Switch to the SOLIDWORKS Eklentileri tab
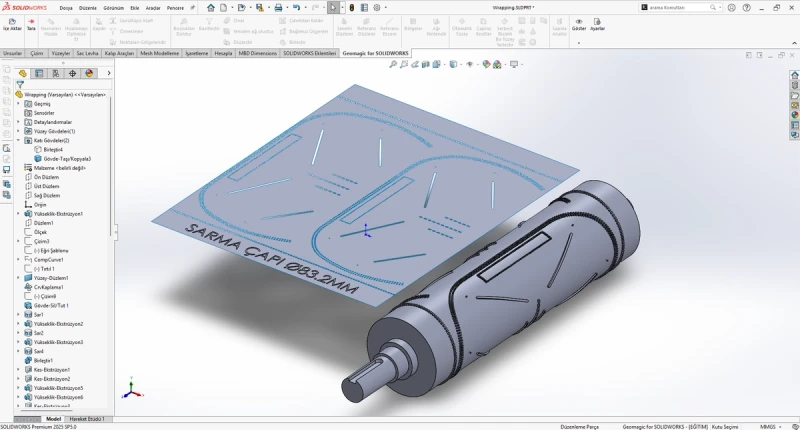The image size is (800, 430). tap(310, 53)
